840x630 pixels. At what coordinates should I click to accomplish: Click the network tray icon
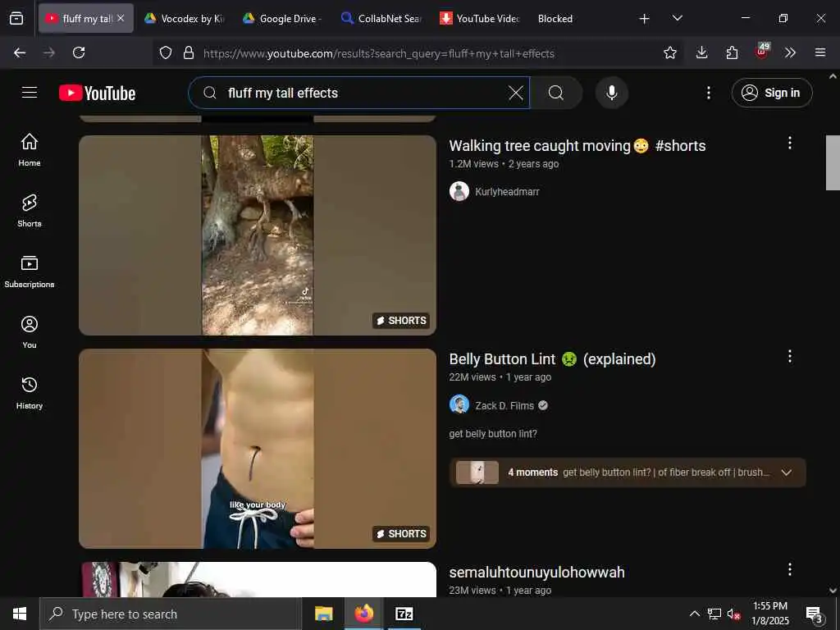point(714,614)
